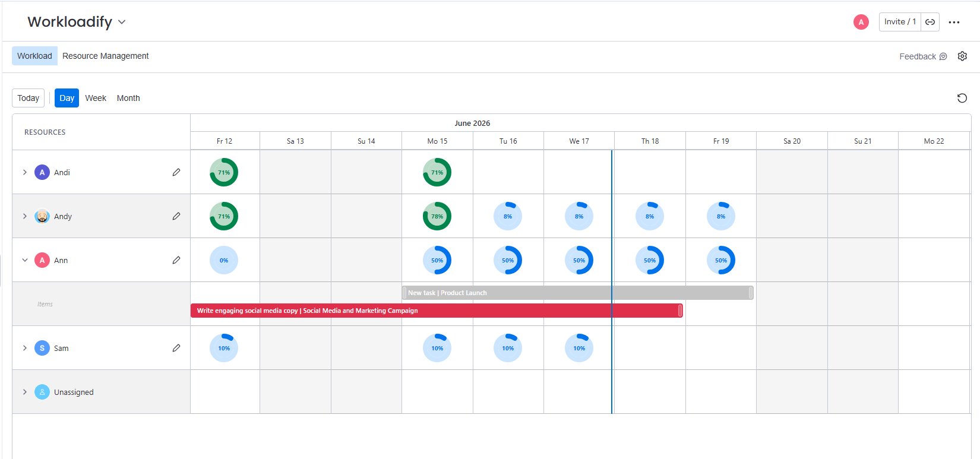Click Ann's 50% indicator on We 17
980x459 pixels.
click(x=579, y=260)
